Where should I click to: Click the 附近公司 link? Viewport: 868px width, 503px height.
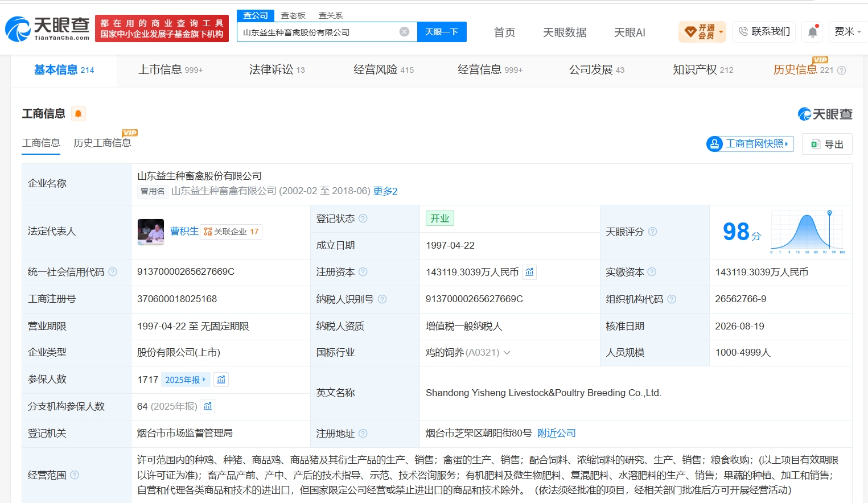click(557, 434)
